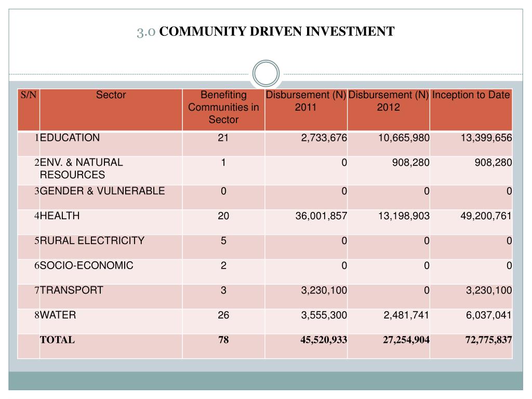Click serial number "4" beside HEALTH
Image resolution: width=532 pixels, height=399 pixels.
coord(37,216)
